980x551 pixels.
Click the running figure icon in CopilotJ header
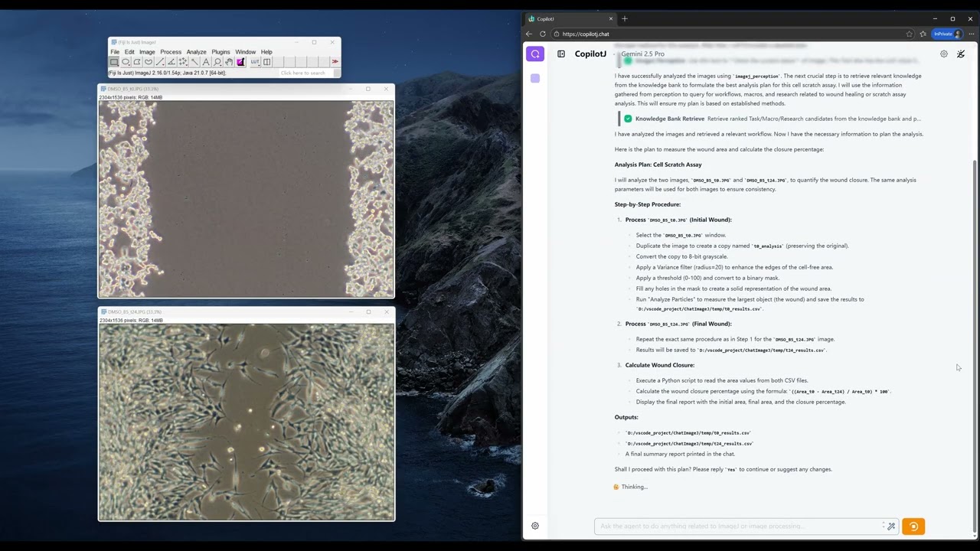[x=961, y=54]
